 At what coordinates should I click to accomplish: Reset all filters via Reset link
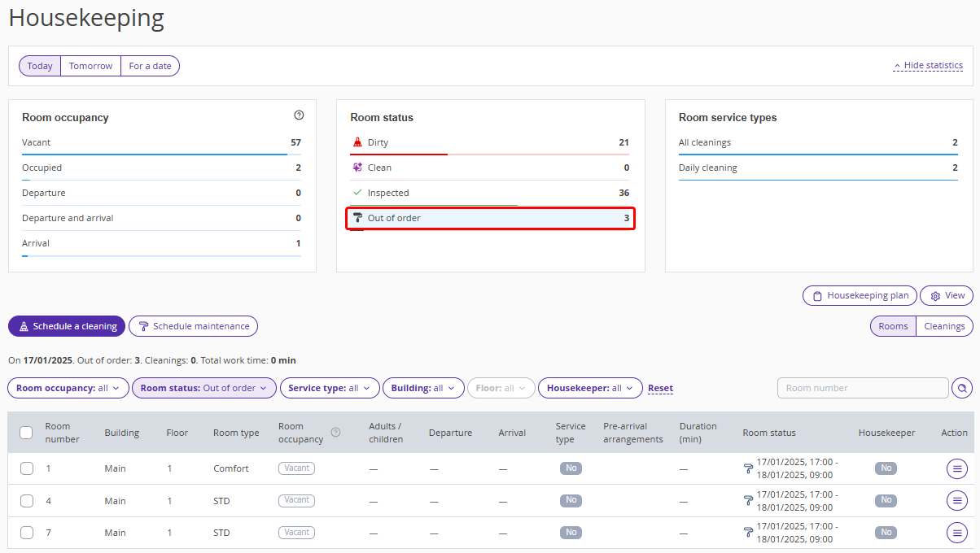[x=660, y=388]
